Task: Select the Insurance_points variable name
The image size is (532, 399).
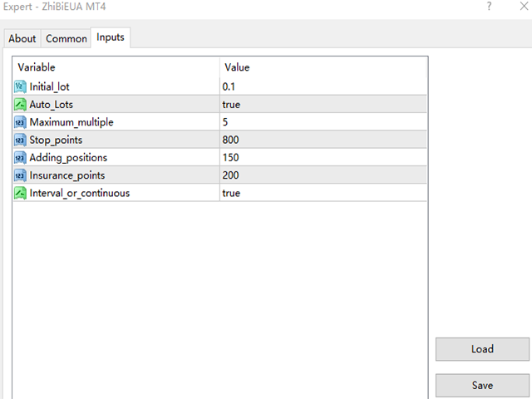Action: [x=67, y=175]
